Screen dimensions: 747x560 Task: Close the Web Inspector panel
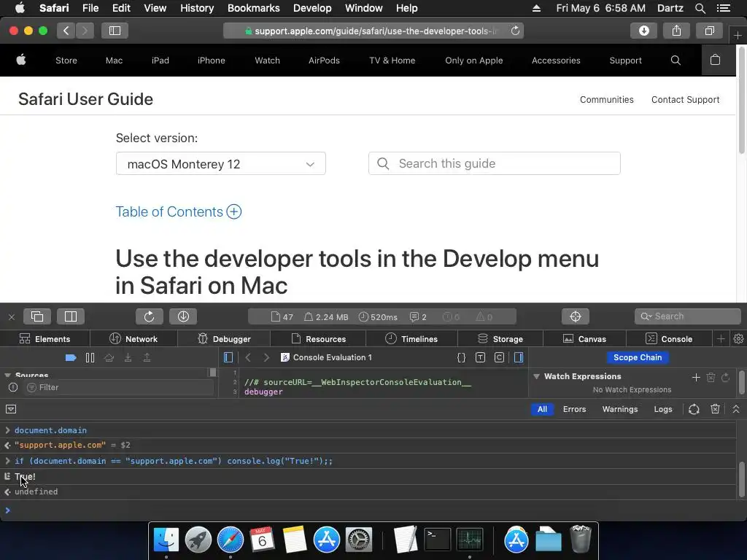[x=12, y=316]
